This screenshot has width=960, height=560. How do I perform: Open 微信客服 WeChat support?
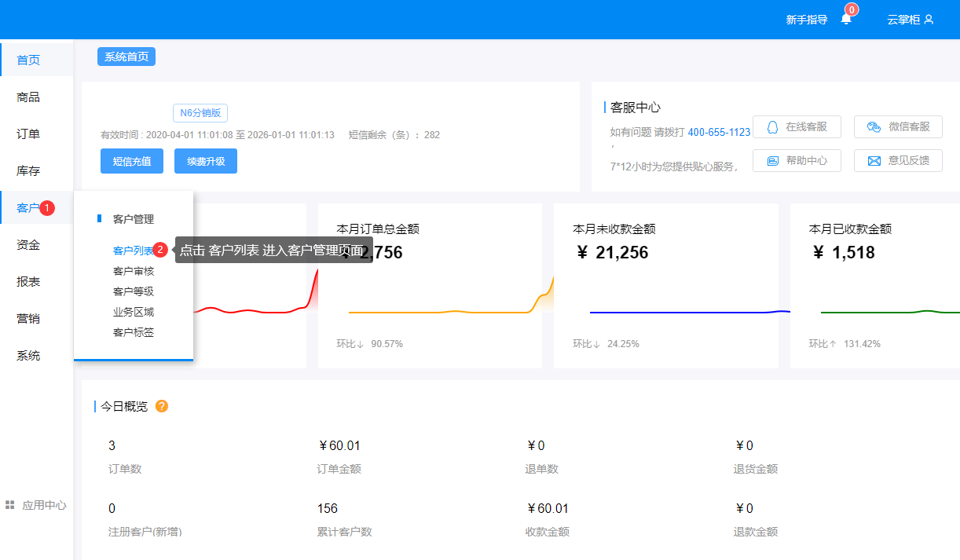click(898, 126)
